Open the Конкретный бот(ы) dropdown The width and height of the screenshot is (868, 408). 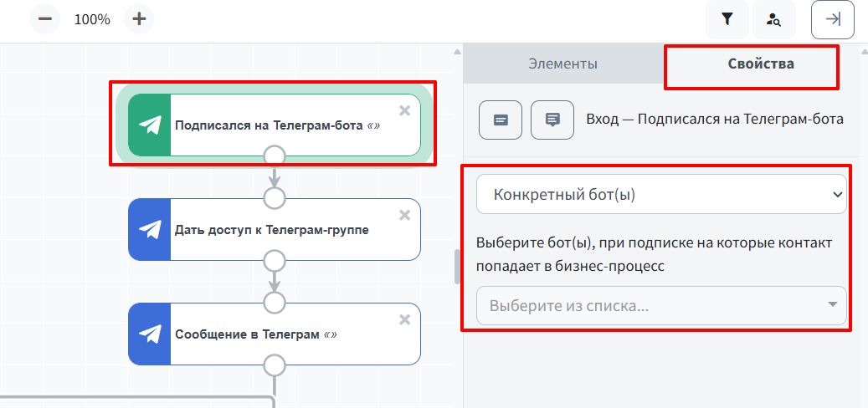pyautogui.click(x=661, y=194)
